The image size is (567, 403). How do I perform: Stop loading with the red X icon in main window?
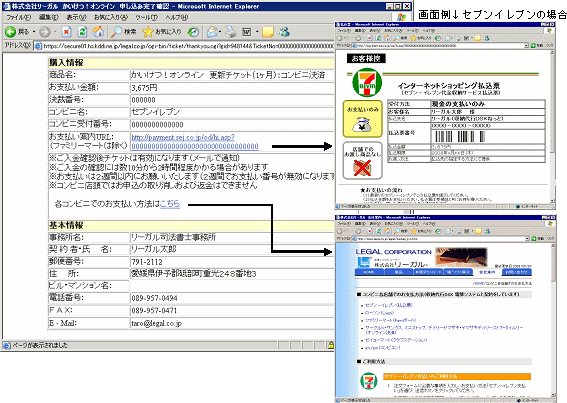tap(67, 32)
